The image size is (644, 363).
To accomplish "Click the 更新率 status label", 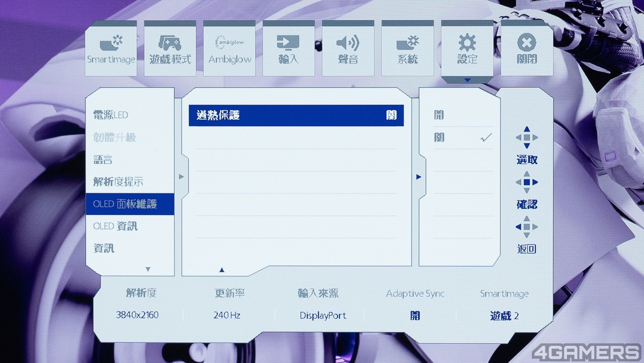I will coord(229,293).
